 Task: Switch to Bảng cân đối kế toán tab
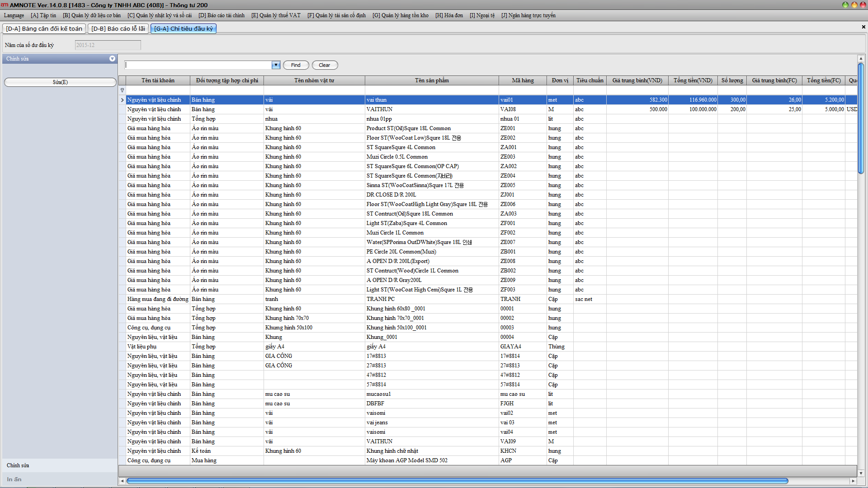pyautogui.click(x=44, y=28)
